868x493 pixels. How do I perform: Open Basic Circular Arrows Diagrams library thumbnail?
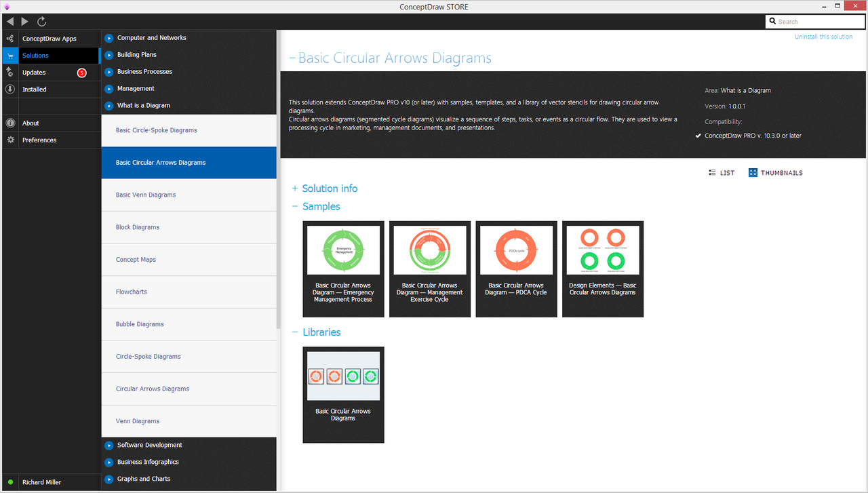(343, 395)
